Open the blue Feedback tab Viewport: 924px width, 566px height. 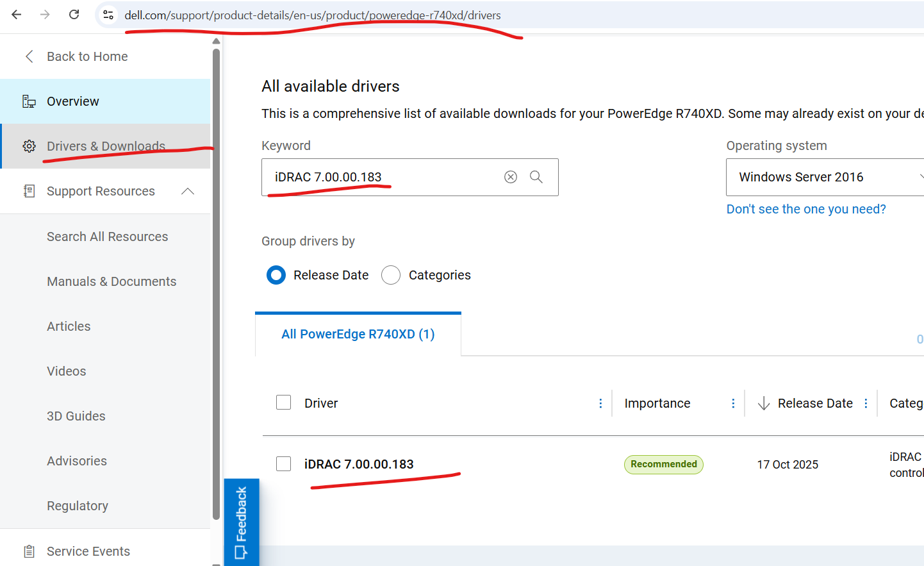242,522
